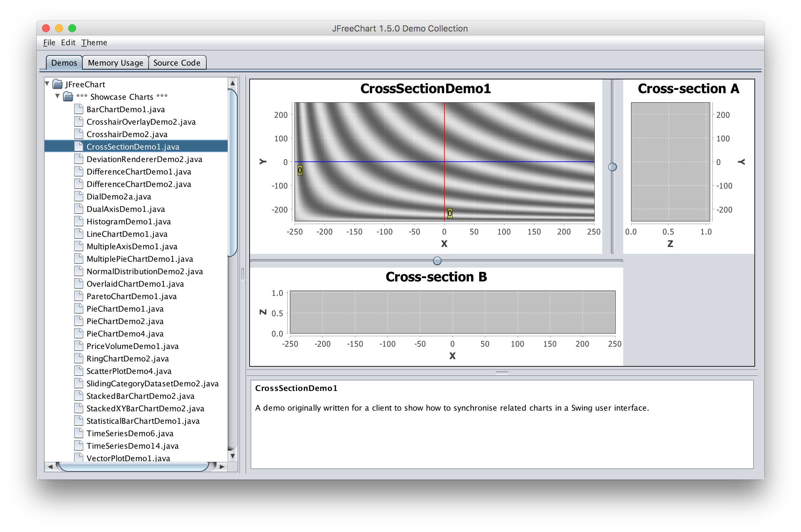Select TimeSeriesDemo14.java in tree
The width and height of the screenshot is (801, 532).
click(x=132, y=446)
